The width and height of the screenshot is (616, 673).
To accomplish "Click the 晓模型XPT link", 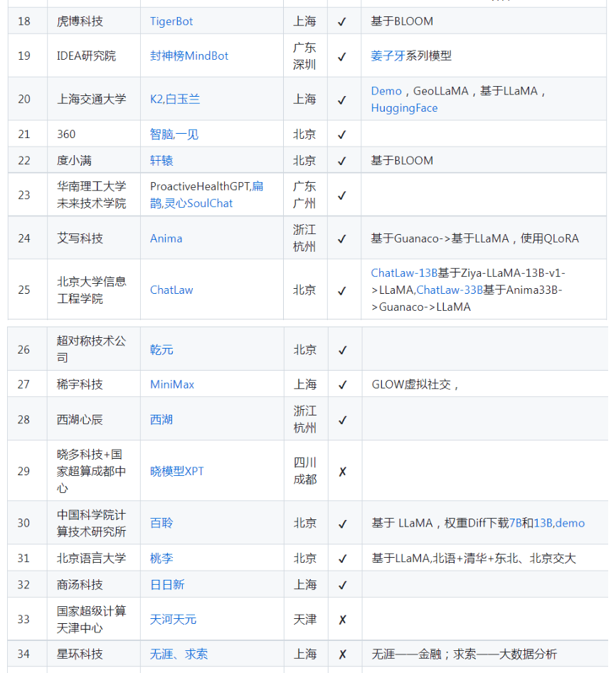I will [176, 471].
